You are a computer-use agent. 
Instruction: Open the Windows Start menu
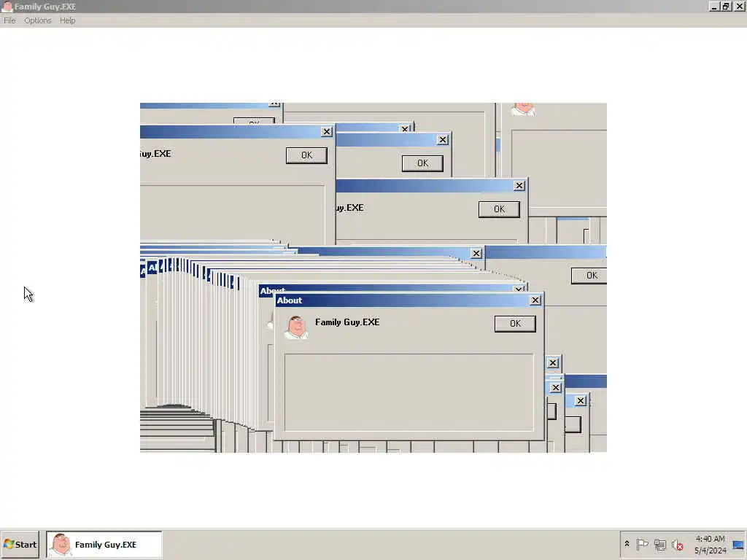click(20, 545)
